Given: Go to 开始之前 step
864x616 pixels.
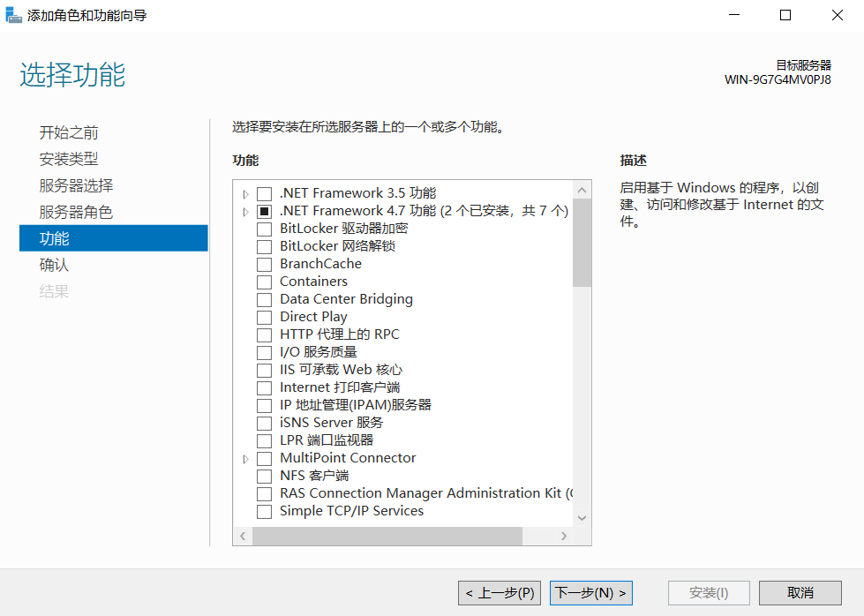Looking at the screenshot, I should 69,132.
